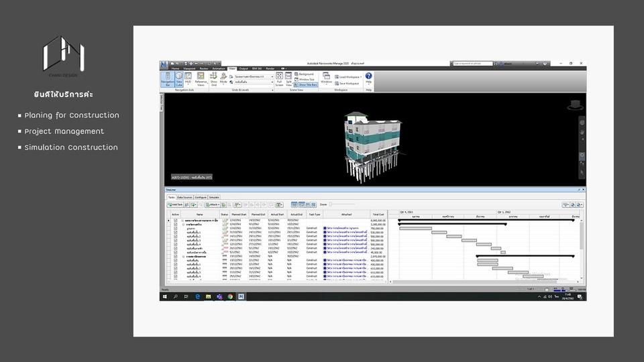Viewport: 644px width, 362px height.
Task: Open the quick access toolbar customize dropdown
Action: coord(219,64)
